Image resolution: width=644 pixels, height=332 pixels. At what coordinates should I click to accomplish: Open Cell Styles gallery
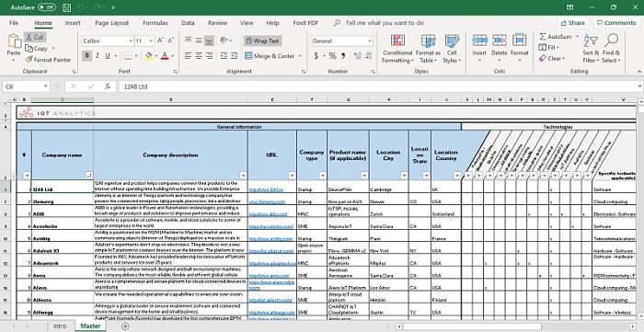coord(452,49)
